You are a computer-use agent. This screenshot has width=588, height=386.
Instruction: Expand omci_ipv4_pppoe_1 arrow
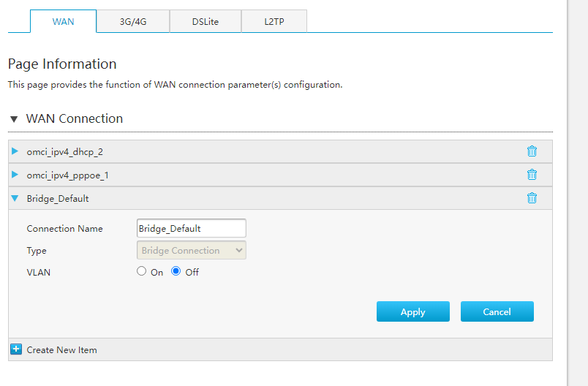pos(15,175)
